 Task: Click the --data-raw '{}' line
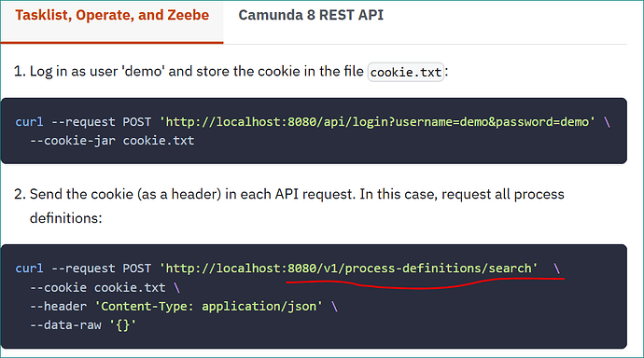tap(83, 325)
